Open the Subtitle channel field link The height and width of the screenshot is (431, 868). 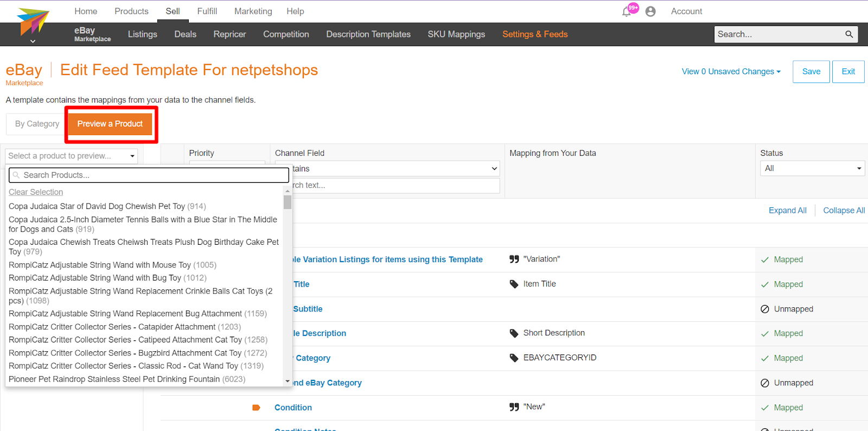(308, 309)
